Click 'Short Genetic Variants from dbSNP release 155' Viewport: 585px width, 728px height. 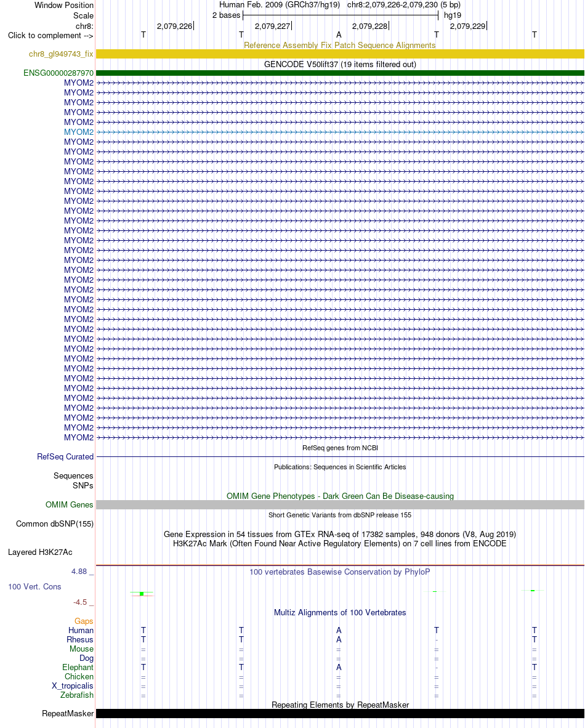[340, 515]
